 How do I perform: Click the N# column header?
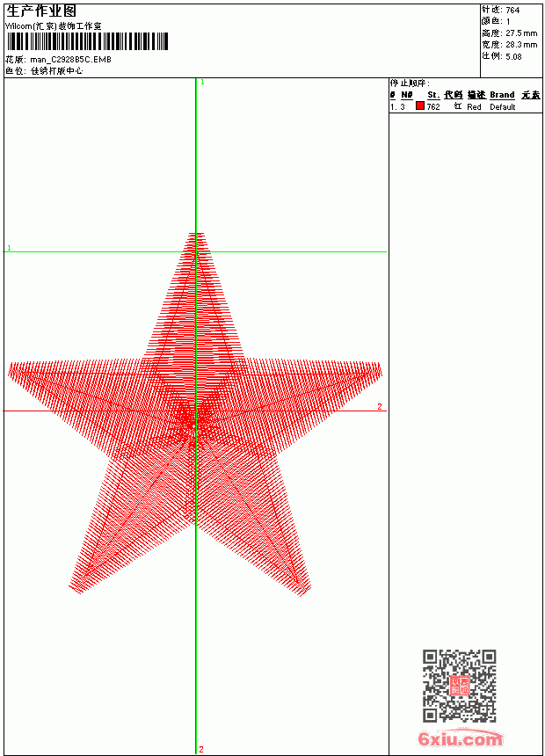point(407,95)
